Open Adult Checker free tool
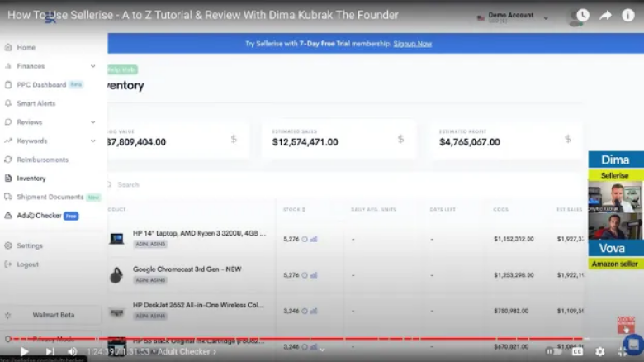Screen dimensions: 644x362 pyautogui.click(x=40, y=216)
